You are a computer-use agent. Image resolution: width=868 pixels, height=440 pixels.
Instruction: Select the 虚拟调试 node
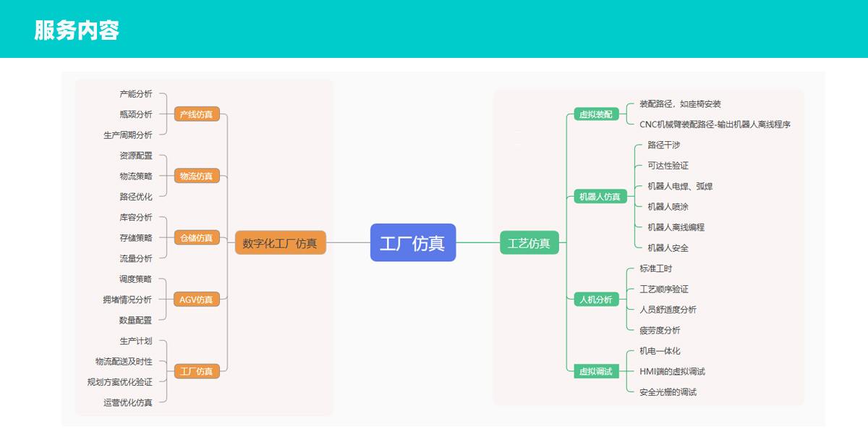[595, 371]
